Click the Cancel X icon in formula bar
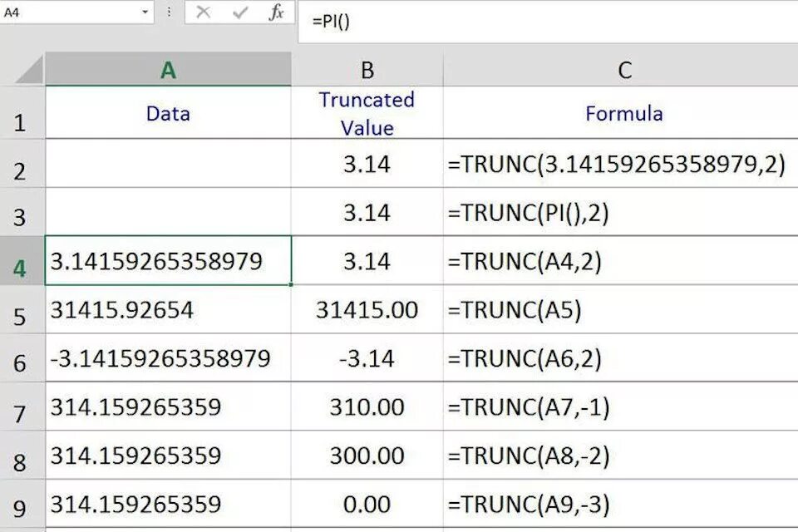 203,12
